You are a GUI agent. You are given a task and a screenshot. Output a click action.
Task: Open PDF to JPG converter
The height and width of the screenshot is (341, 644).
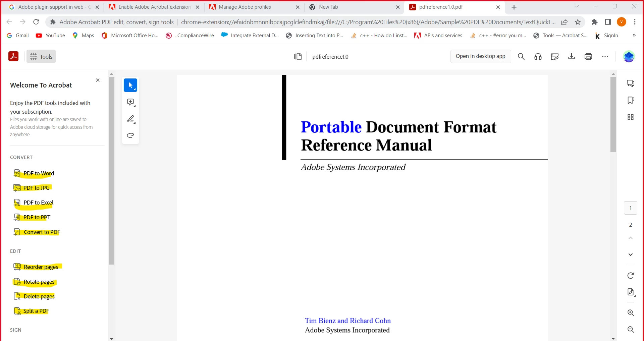[32, 188]
